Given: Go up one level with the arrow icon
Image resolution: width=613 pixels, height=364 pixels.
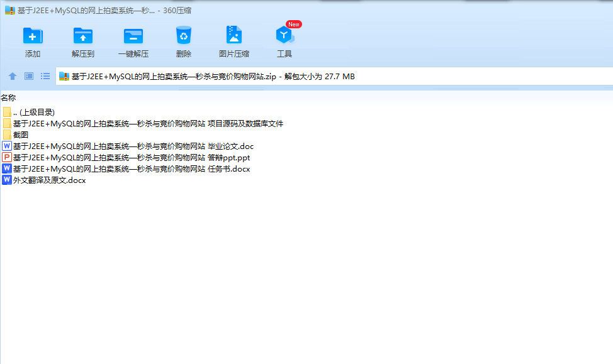Looking at the screenshot, I should click(x=13, y=76).
